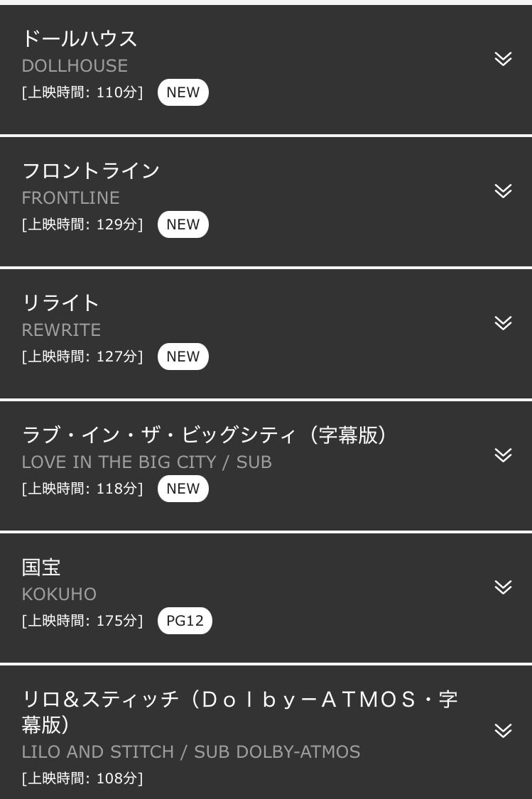The width and height of the screenshot is (532, 799).
Task: Click the PG12 rating badge on KOKUHO
Action: 185,620
